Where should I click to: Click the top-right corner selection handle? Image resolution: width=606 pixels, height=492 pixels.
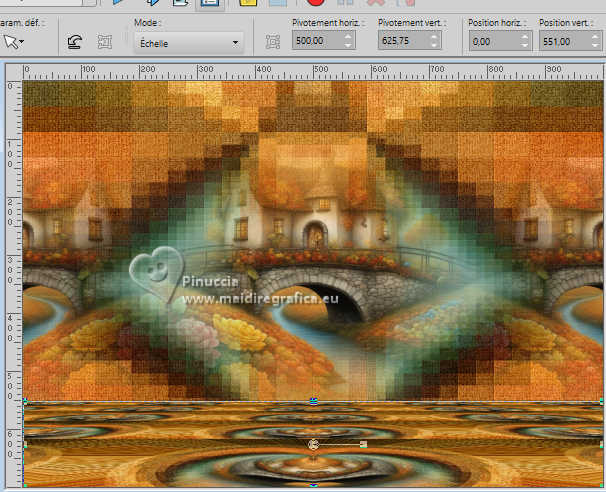(602, 401)
